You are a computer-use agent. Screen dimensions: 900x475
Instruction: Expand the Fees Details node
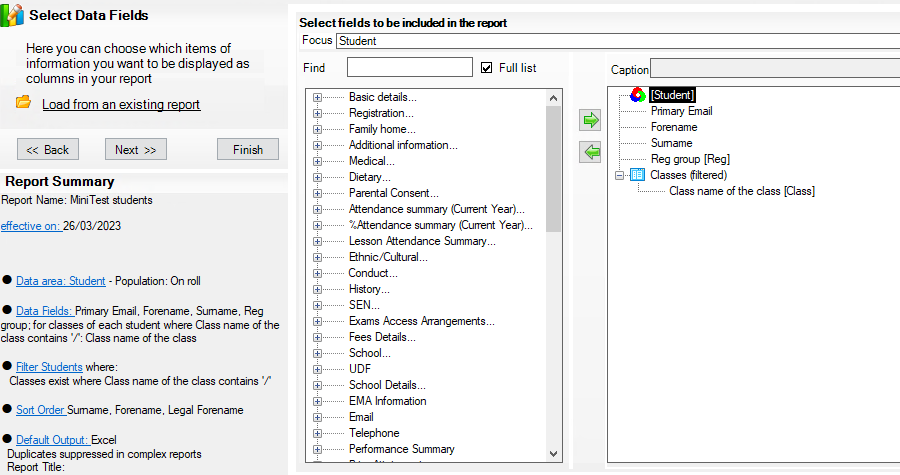317,338
